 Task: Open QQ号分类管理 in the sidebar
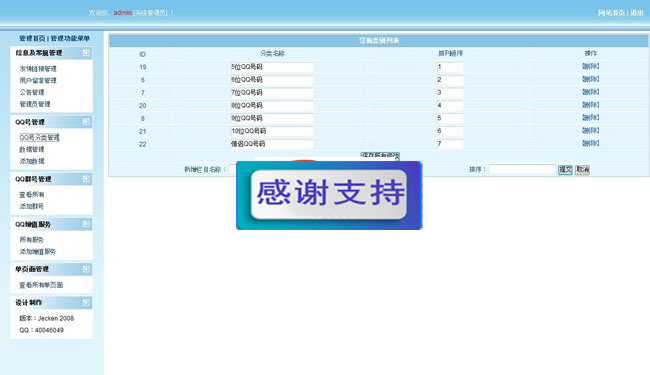click(x=39, y=137)
